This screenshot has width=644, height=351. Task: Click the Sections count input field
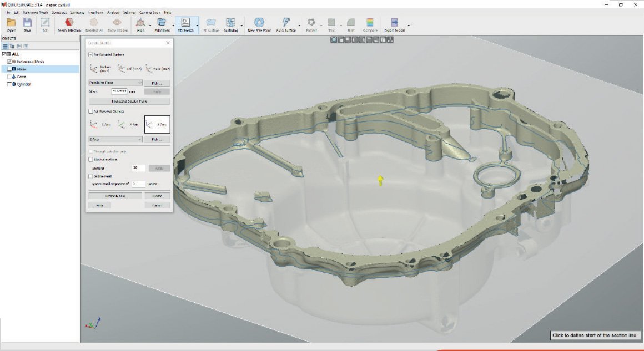click(138, 168)
